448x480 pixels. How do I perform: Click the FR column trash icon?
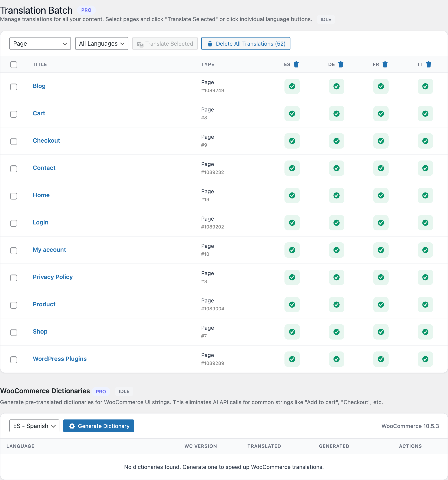(x=385, y=64)
